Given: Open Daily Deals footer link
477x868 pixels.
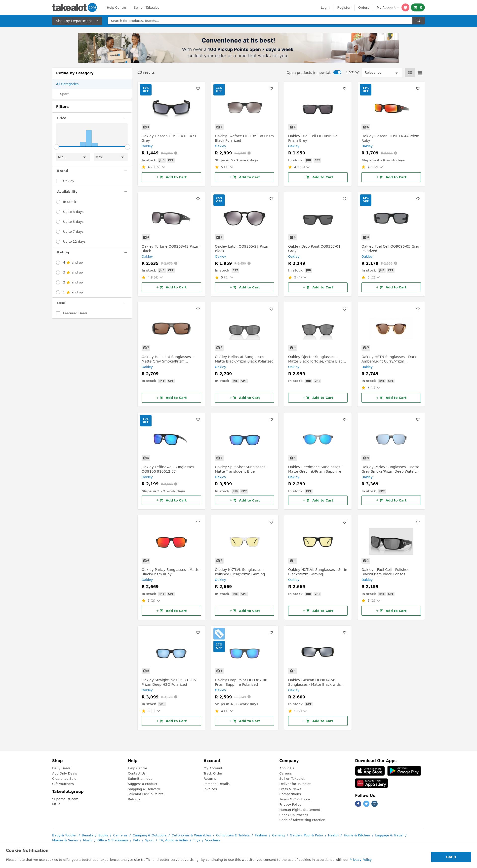Looking at the screenshot, I should [x=61, y=768].
